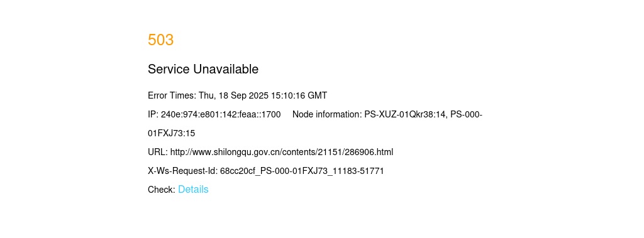644x238 pixels.
Task: Click the IP: label
Action: pos(153,115)
